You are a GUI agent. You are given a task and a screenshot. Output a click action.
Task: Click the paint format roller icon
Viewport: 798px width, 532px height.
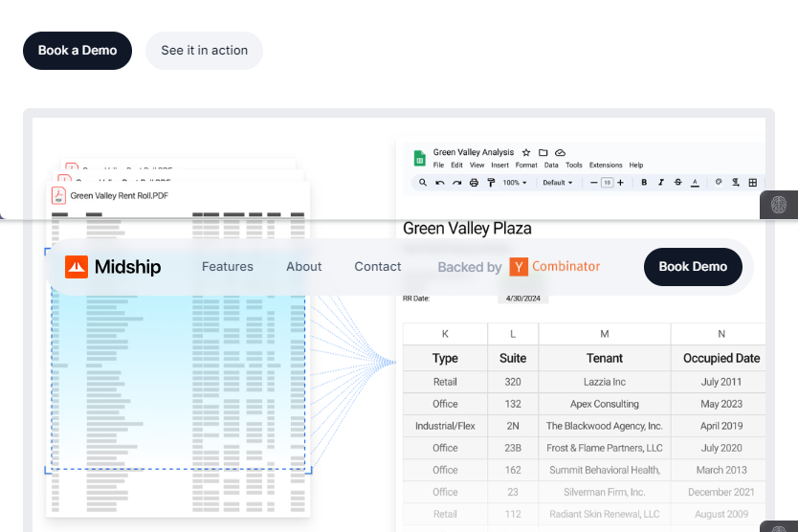pyautogui.click(x=491, y=183)
